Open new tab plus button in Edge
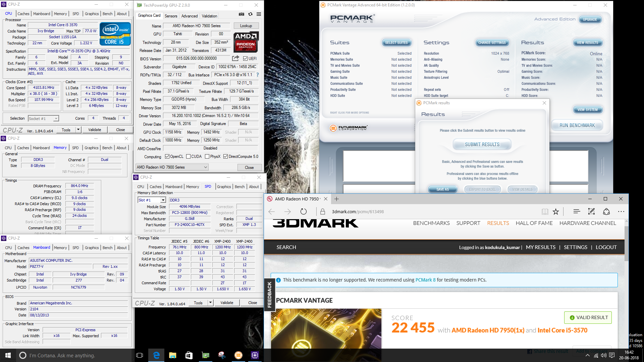The width and height of the screenshot is (644, 362). [336, 199]
